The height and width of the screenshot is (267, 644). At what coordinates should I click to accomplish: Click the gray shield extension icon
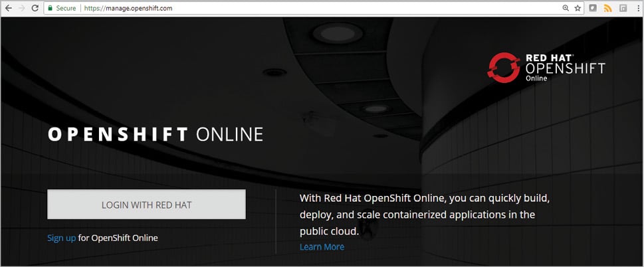click(x=593, y=8)
